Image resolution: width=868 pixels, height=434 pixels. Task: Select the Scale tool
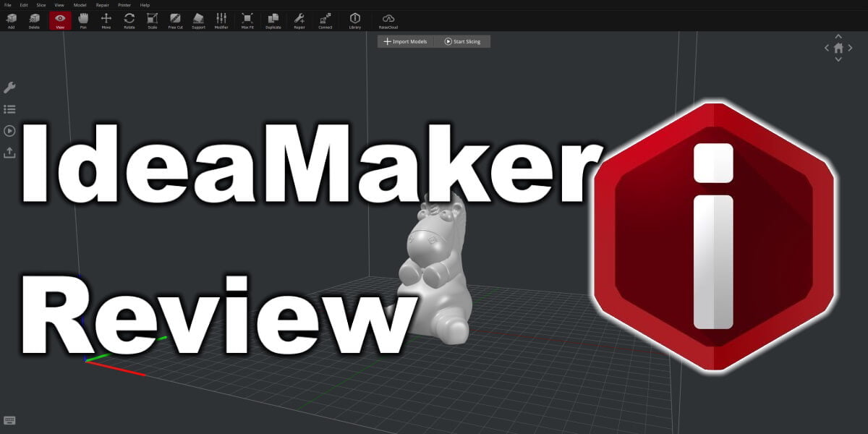click(152, 20)
